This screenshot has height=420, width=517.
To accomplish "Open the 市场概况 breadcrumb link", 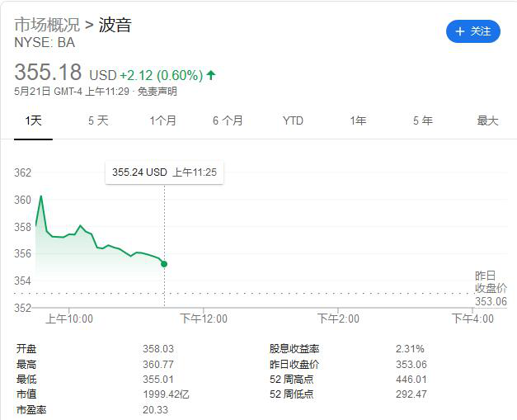I will click(x=47, y=25).
